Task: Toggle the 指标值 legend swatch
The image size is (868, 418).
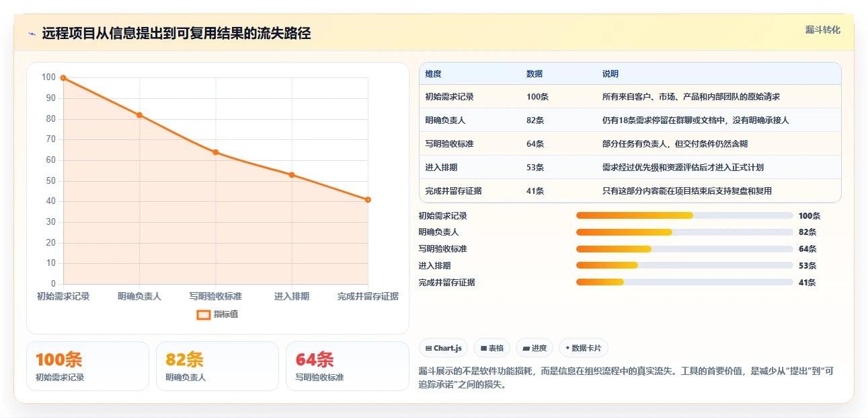Action: point(204,314)
